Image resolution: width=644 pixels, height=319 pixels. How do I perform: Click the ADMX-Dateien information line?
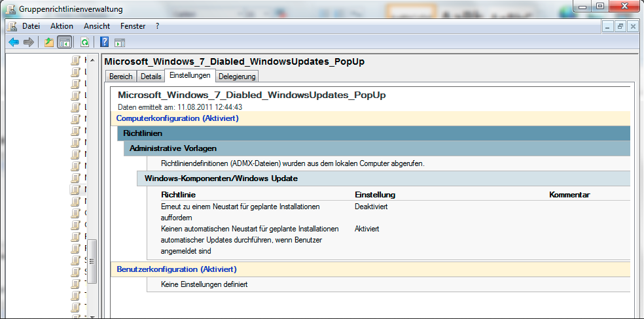pyautogui.click(x=293, y=163)
